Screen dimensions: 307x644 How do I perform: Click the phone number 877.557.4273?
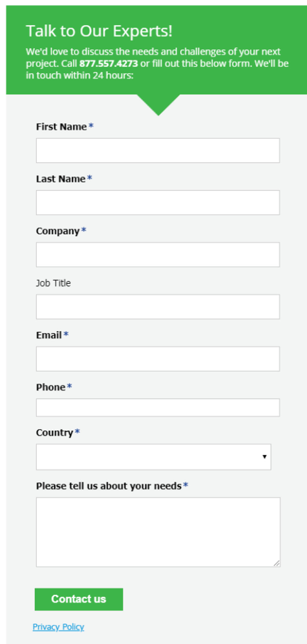[108, 63]
